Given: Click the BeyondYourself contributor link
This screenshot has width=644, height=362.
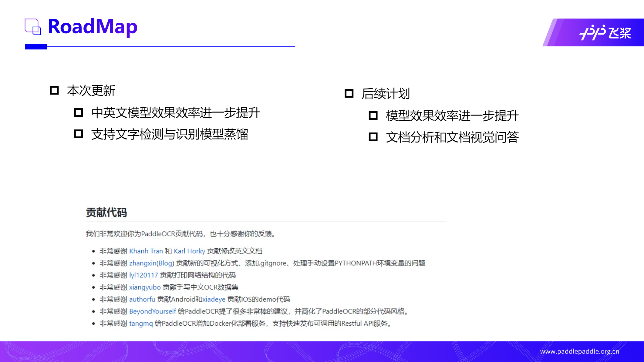Looking at the screenshot, I should tap(152, 311).
